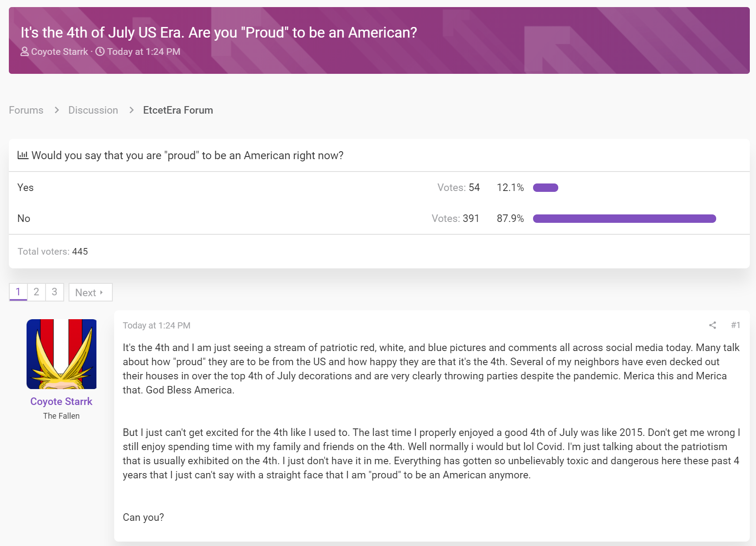
Task: Open the Forums breadcrumb link
Action: (26, 110)
